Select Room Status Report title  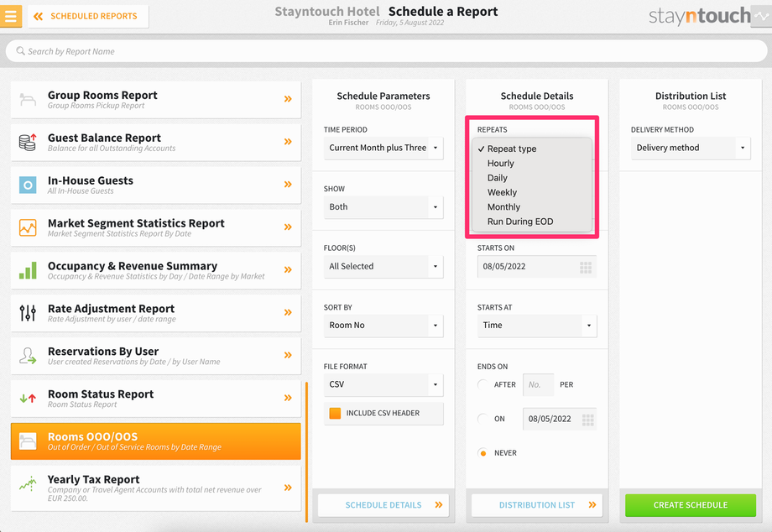click(101, 394)
